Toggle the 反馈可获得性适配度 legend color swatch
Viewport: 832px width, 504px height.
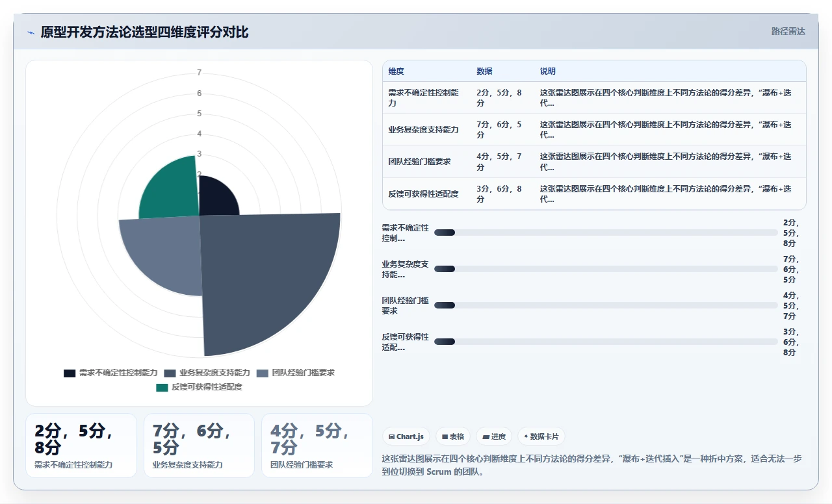coord(162,387)
